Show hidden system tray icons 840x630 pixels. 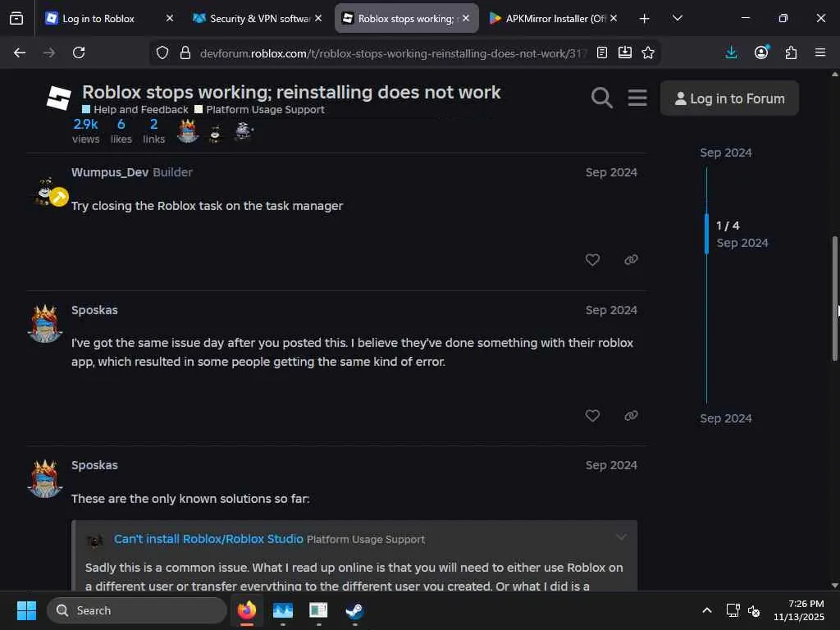tap(707, 610)
